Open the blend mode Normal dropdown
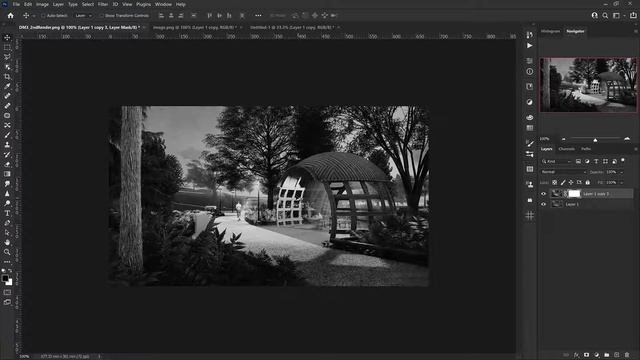Image resolution: width=640 pixels, height=360 pixels. click(563, 172)
